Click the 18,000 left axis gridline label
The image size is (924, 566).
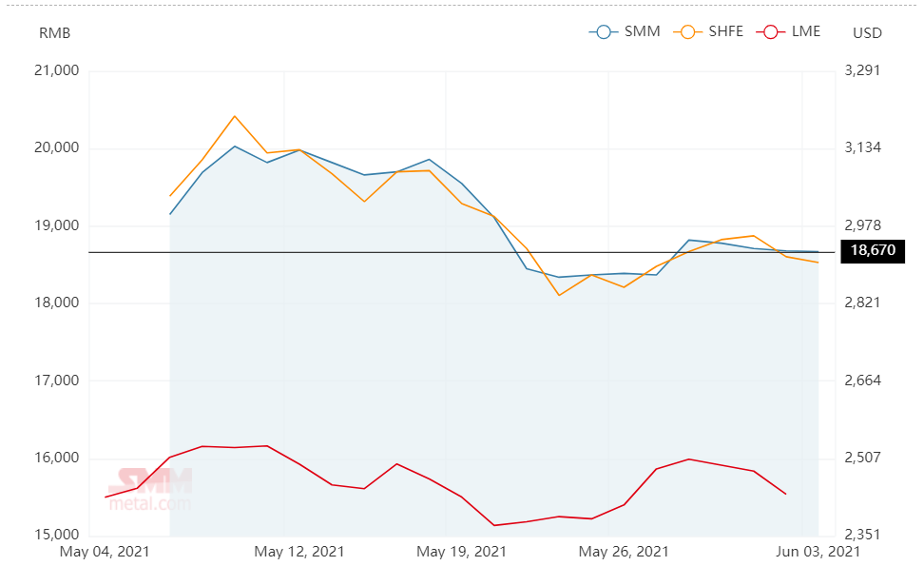(x=57, y=303)
